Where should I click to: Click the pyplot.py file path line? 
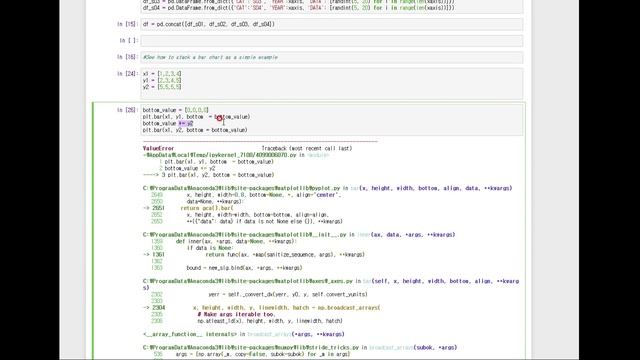[x=327, y=188]
